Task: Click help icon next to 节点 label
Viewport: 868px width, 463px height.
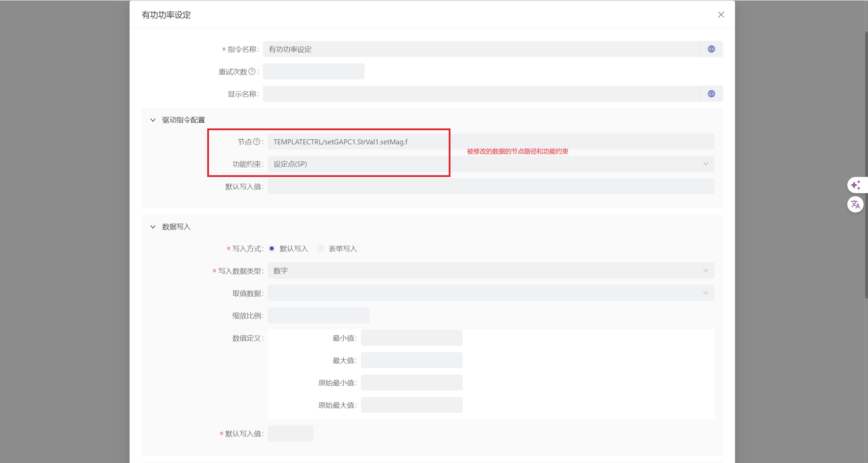Action: (257, 142)
